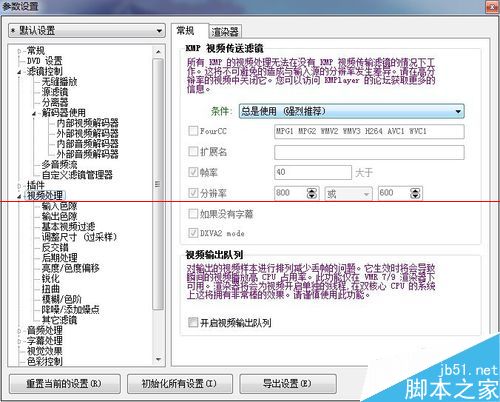The width and height of the screenshot is (500, 402).
Task: Select 反交错 tree item
Action: [x=55, y=248]
